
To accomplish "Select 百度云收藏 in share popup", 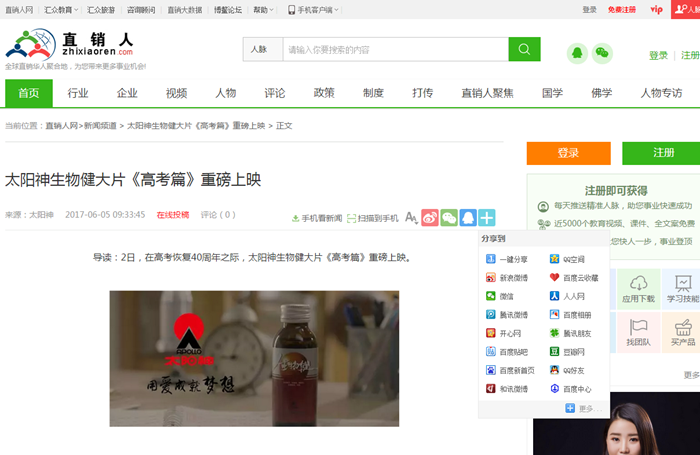I will tap(574, 278).
